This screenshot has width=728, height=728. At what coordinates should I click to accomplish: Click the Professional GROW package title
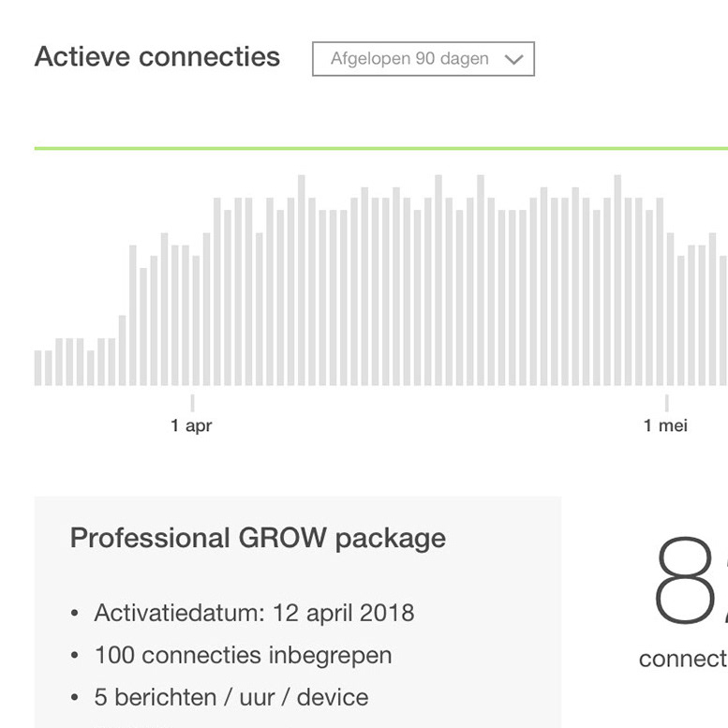(258, 539)
